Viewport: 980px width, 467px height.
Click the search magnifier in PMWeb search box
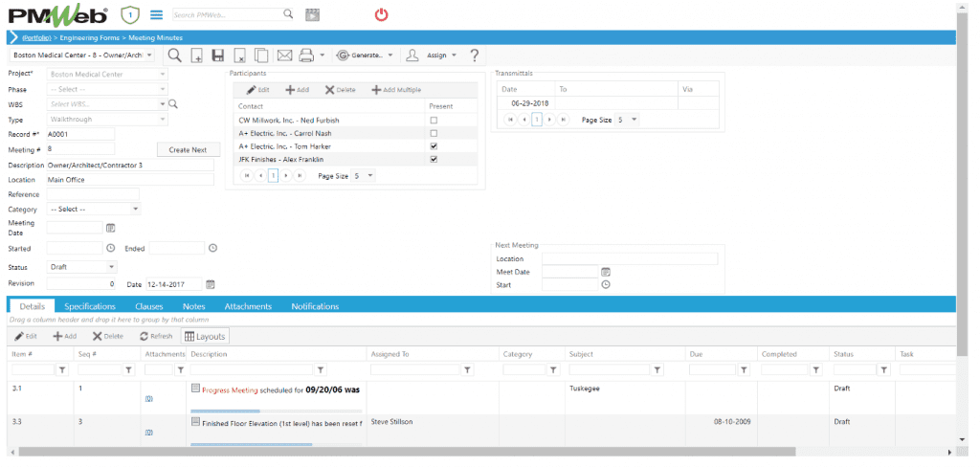(x=287, y=13)
